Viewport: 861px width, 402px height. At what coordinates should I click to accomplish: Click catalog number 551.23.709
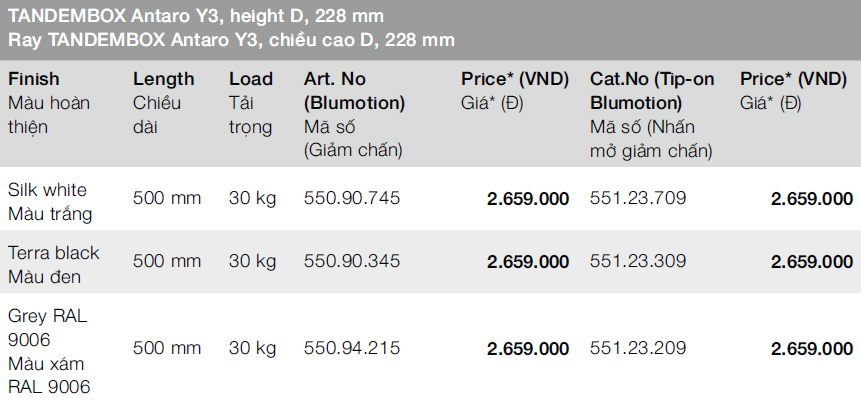[638, 198]
